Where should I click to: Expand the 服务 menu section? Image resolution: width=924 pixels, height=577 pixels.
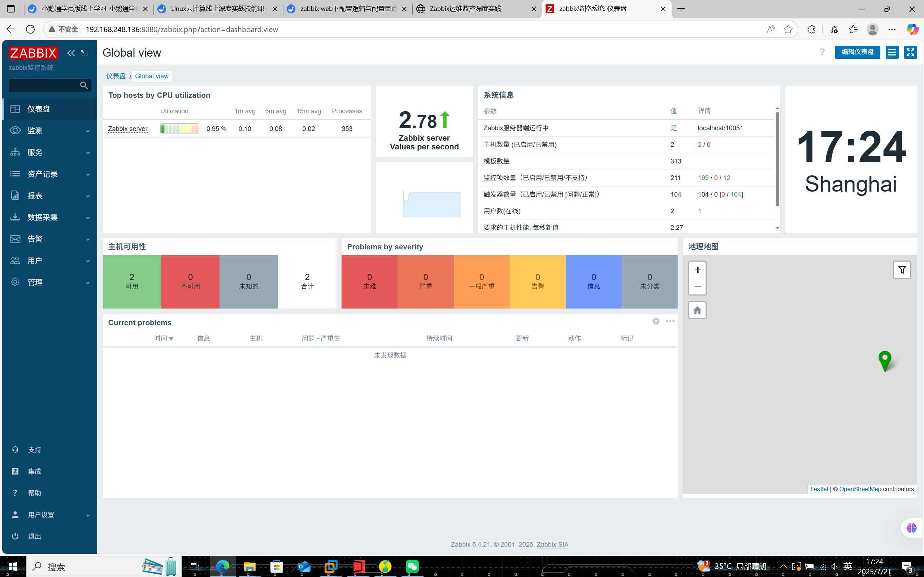point(49,153)
